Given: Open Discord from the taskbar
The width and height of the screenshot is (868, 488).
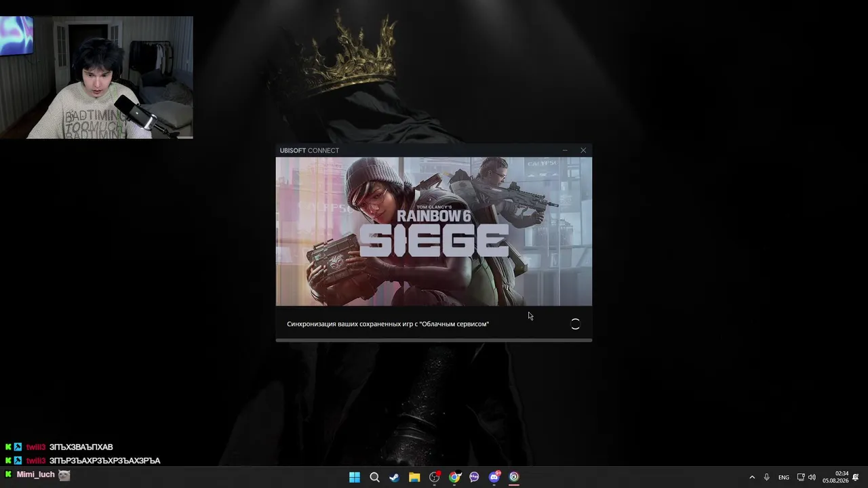Looking at the screenshot, I should [494, 477].
